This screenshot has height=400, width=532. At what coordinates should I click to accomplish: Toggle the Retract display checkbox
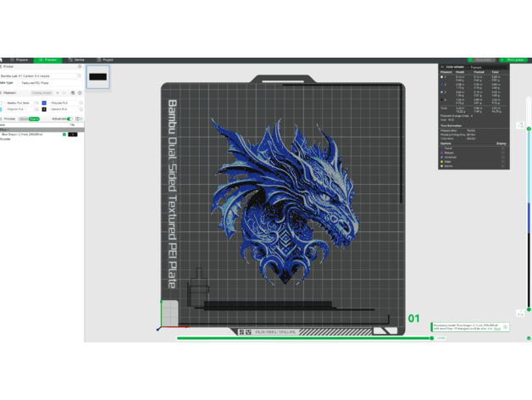click(503, 153)
